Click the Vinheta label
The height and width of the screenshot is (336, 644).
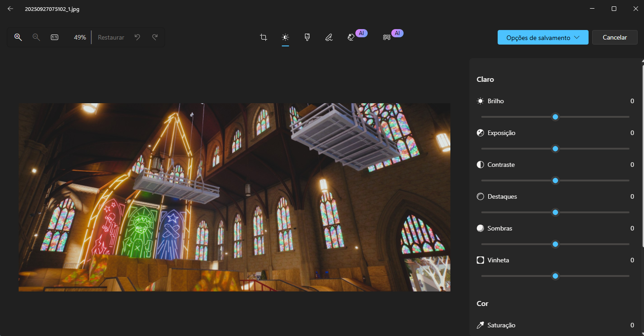(x=499, y=260)
